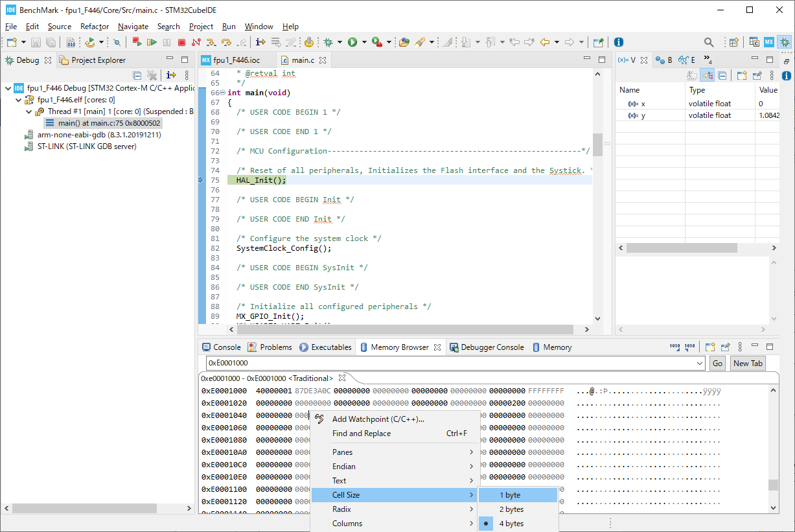
Task: Close the main.c editor tab
Action: [322, 60]
